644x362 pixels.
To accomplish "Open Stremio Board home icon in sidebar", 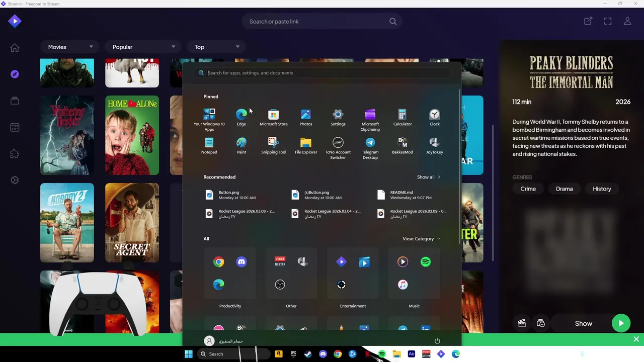I will click(15, 48).
